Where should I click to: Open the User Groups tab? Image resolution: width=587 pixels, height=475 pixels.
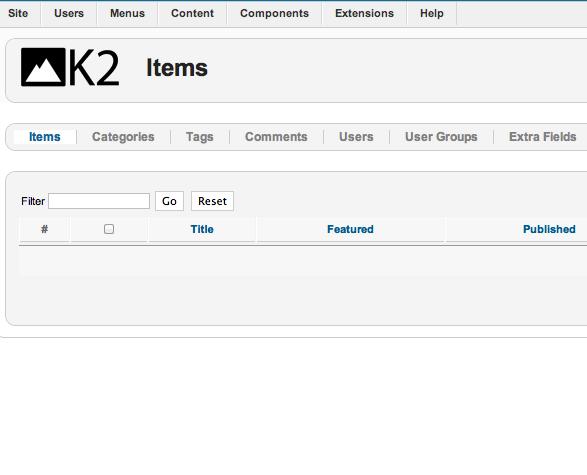441,137
